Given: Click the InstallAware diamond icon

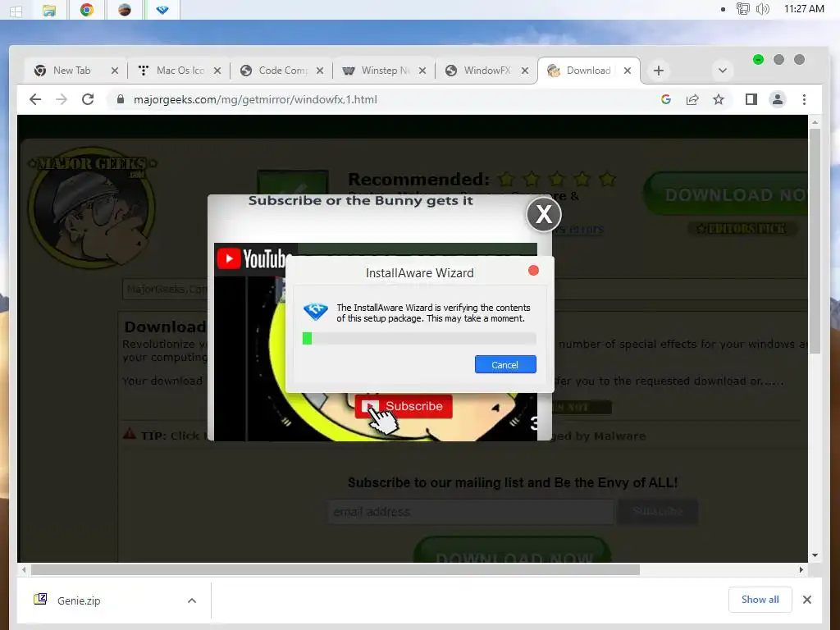Looking at the screenshot, I should 316,311.
